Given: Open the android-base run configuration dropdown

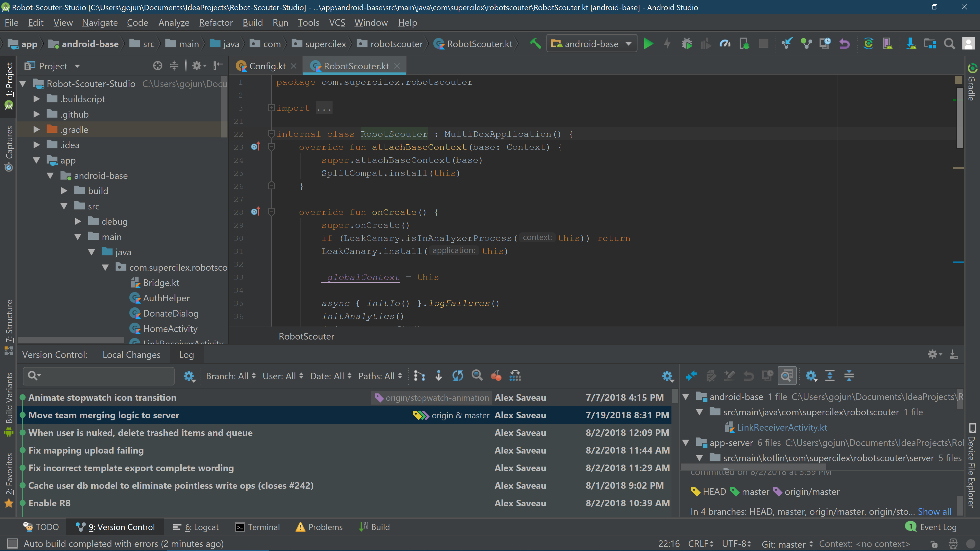Looking at the screenshot, I should (x=592, y=44).
